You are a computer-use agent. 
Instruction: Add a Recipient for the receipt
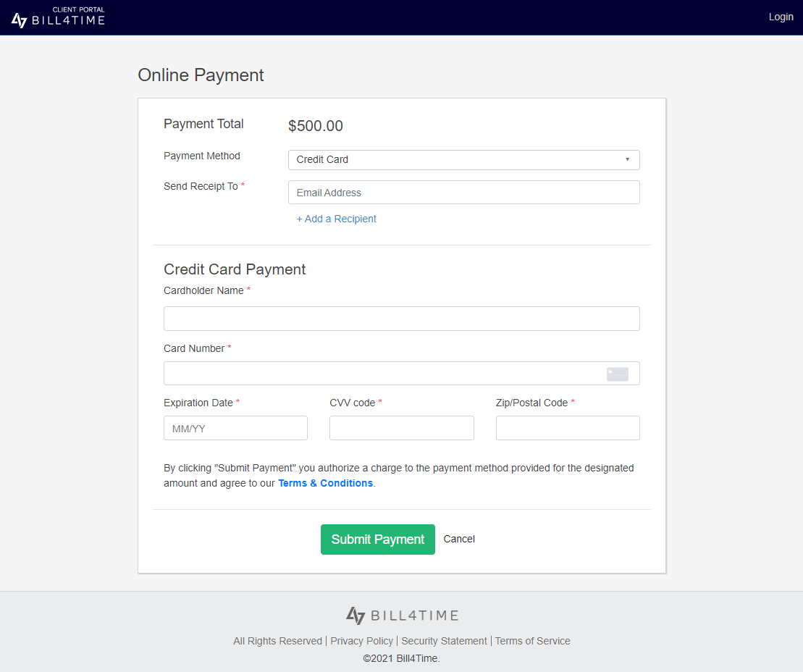coord(336,219)
